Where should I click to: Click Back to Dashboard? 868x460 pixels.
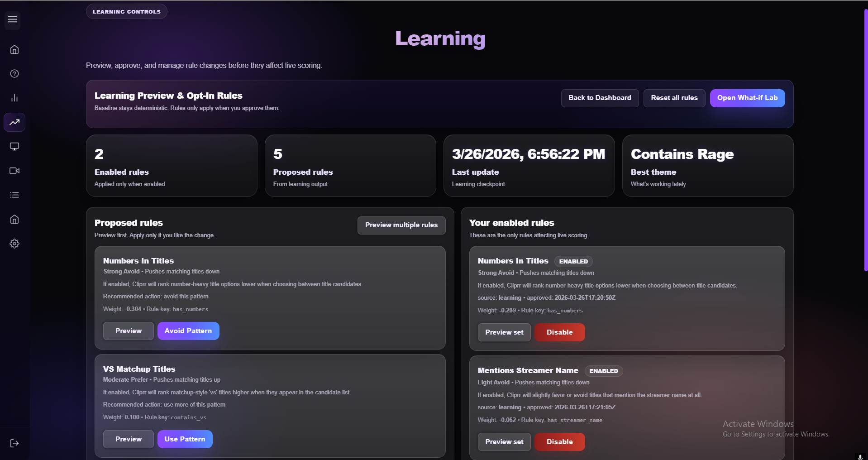point(600,98)
